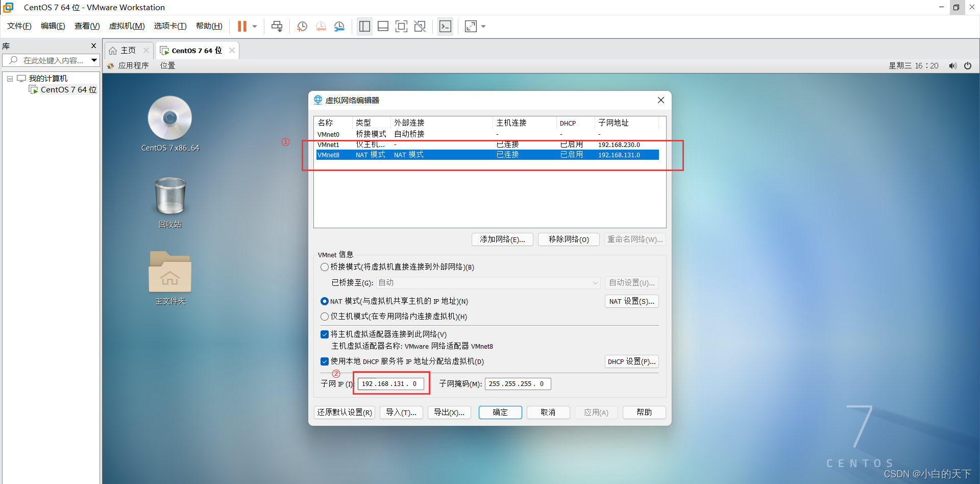Click the full screen mode icon
Screen dimensions: 980x484
402,26
